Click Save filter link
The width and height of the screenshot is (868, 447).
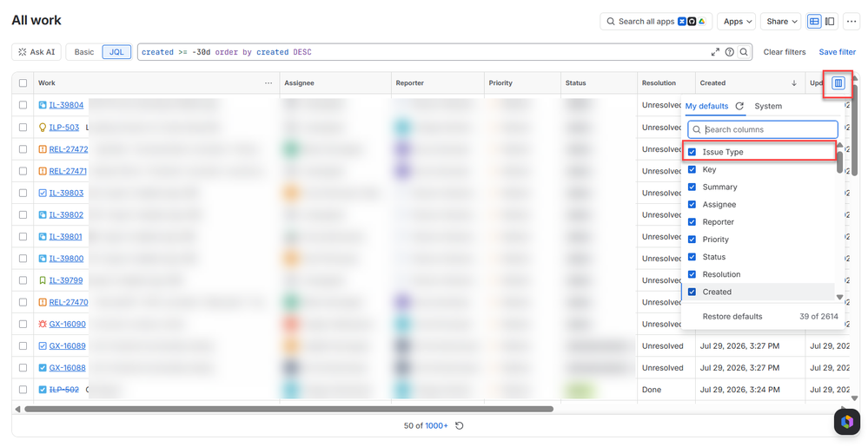tap(837, 52)
